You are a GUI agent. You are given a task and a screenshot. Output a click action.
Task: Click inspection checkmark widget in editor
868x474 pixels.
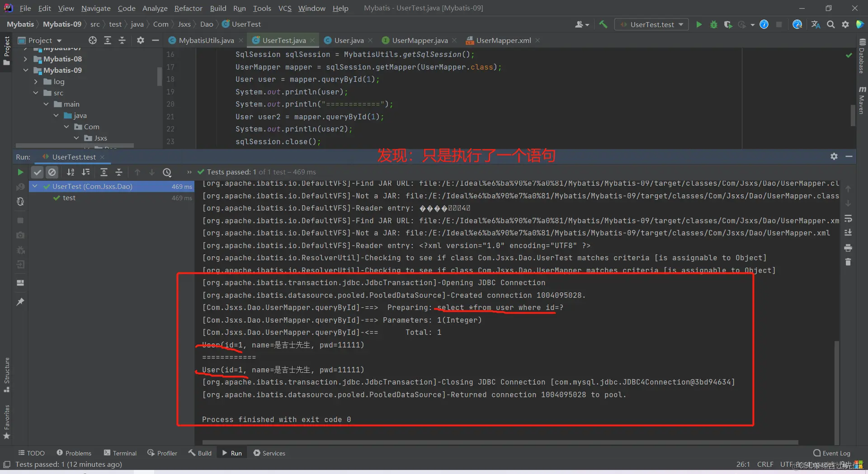tap(849, 55)
